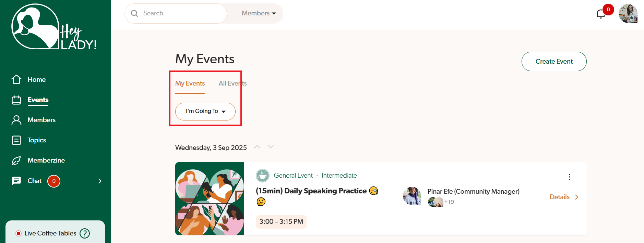The width and height of the screenshot is (644, 243).
Task: Go to next date with down arrow
Action: (x=271, y=147)
